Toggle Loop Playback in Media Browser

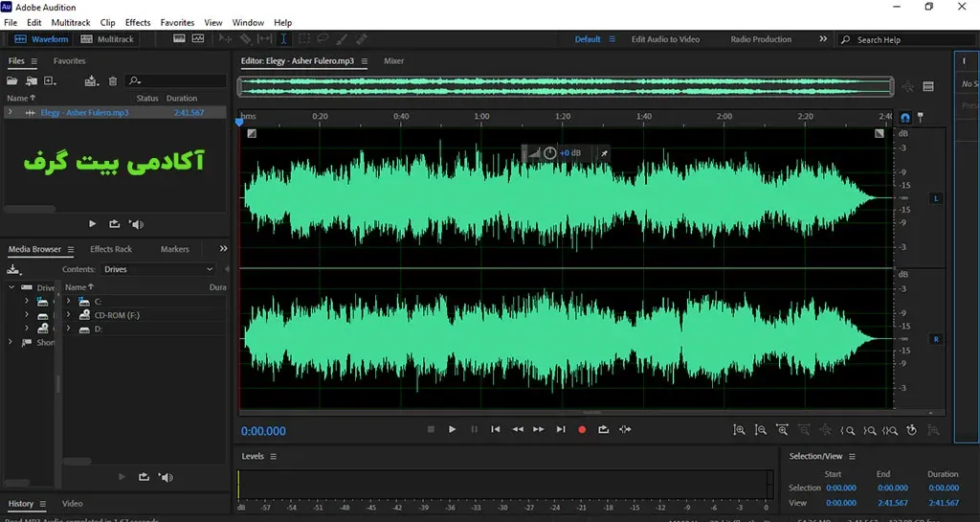click(x=144, y=477)
